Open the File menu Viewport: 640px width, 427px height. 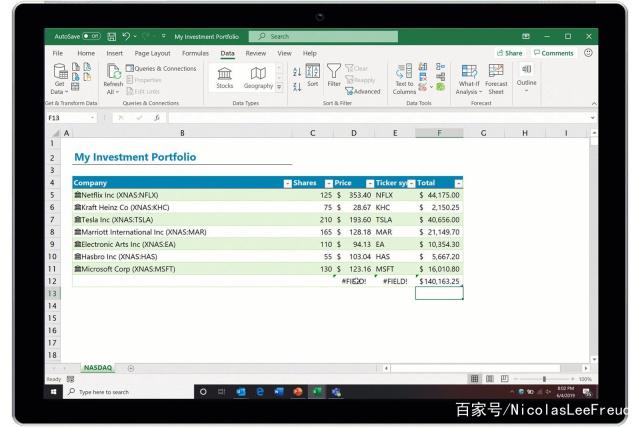(x=58, y=53)
